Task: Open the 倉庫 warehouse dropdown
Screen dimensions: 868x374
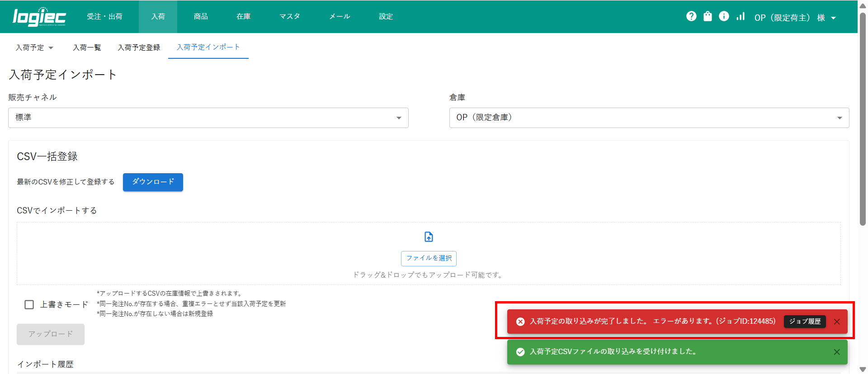Action: (649, 118)
